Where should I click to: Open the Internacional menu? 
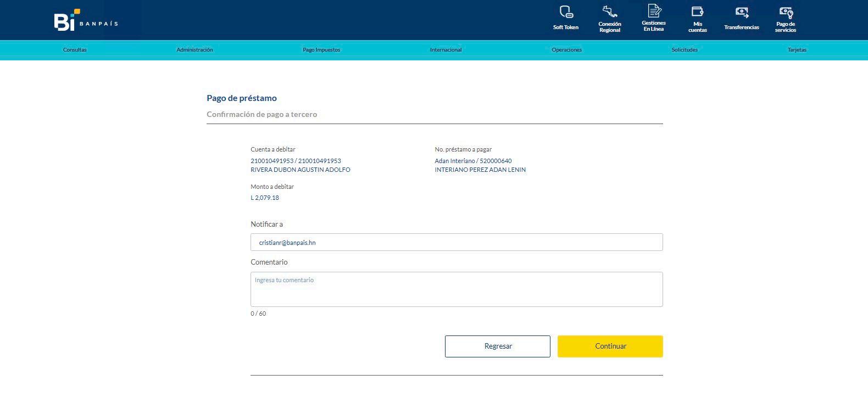click(446, 50)
